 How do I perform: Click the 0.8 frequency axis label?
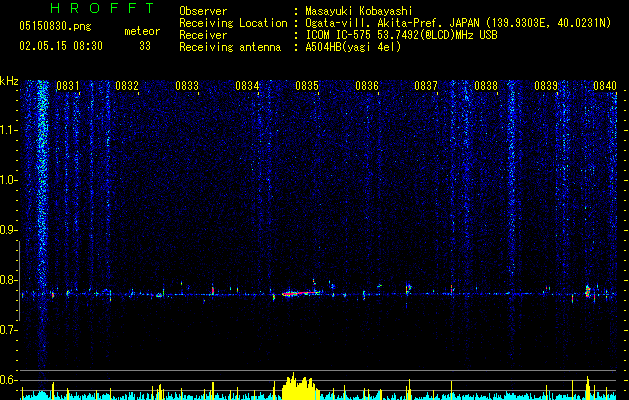click(8, 280)
